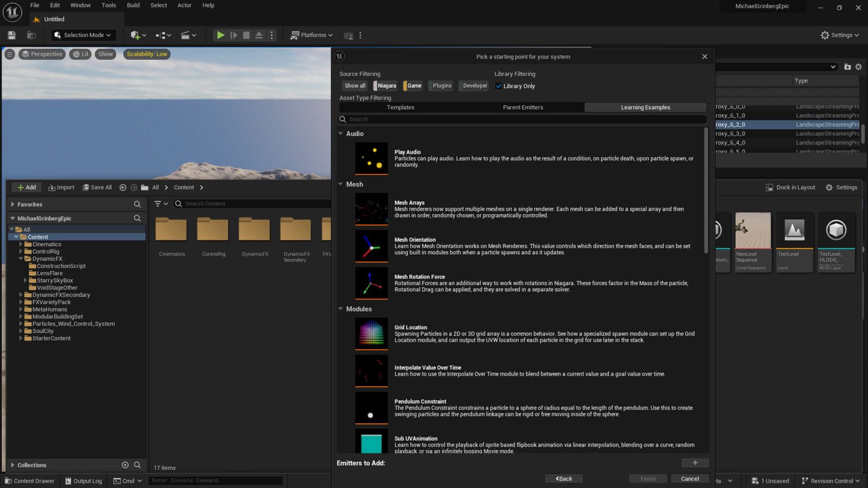Click the Play Audio example thumbnail
Viewport: 868px width, 488px height.
point(372,158)
